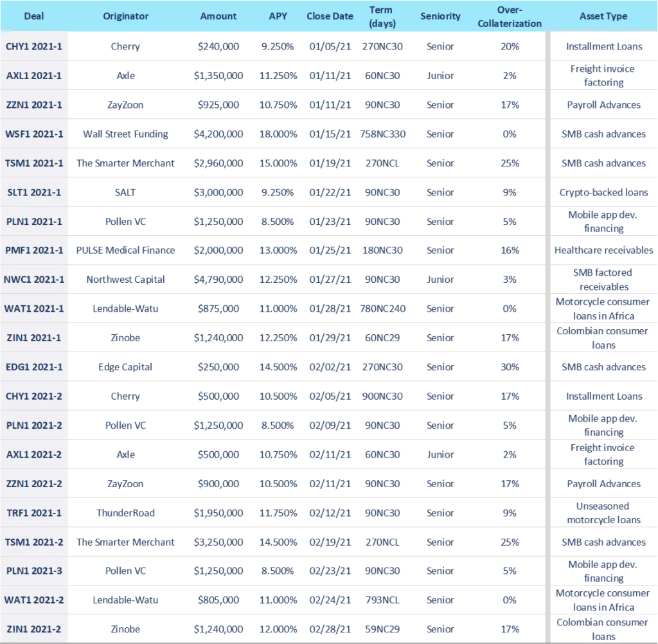Click the 780NC240 term cell
Screen dimensions: 658x644
tap(382, 309)
